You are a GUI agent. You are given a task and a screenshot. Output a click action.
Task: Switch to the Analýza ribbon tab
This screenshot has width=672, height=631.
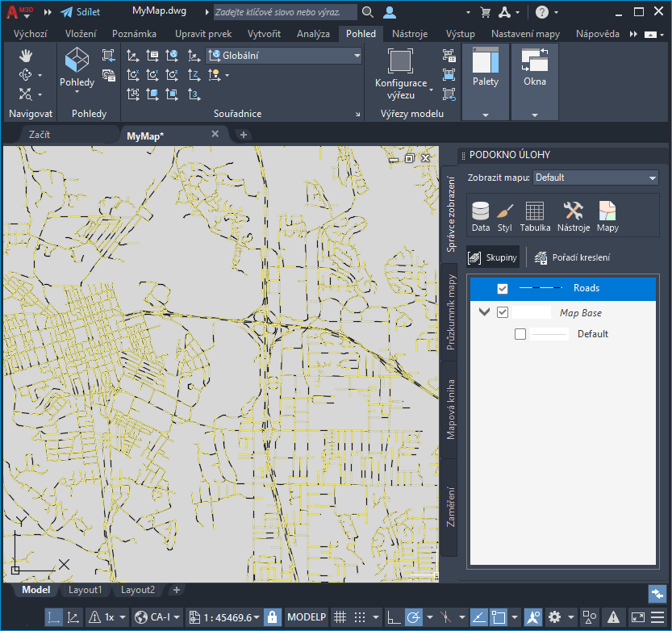(313, 34)
